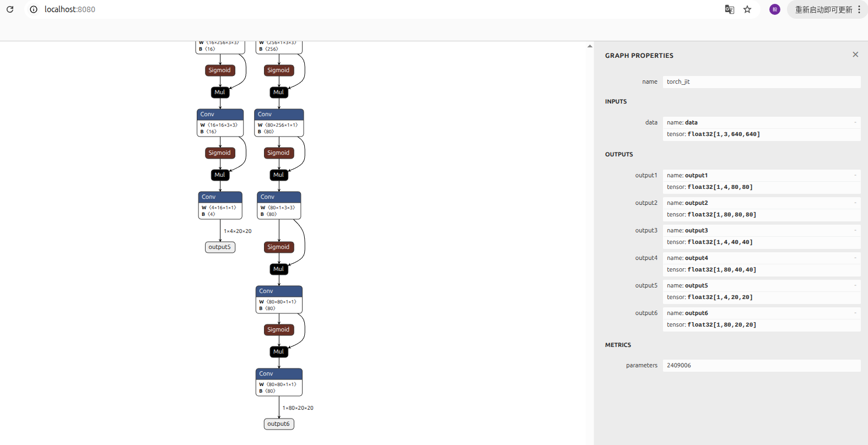This screenshot has width=868, height=445.
Task: Select the Conv node with weights 16×16×3×3
Action: [220, 122]
